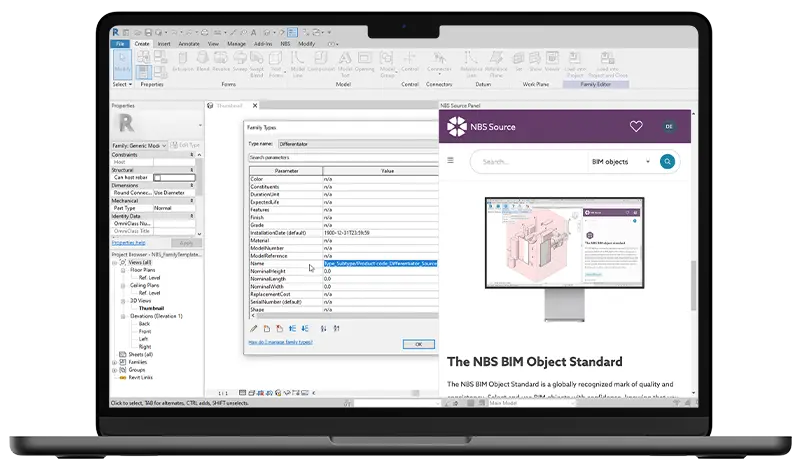
Task: Move parameter up in Family Types
Action: 292,329
